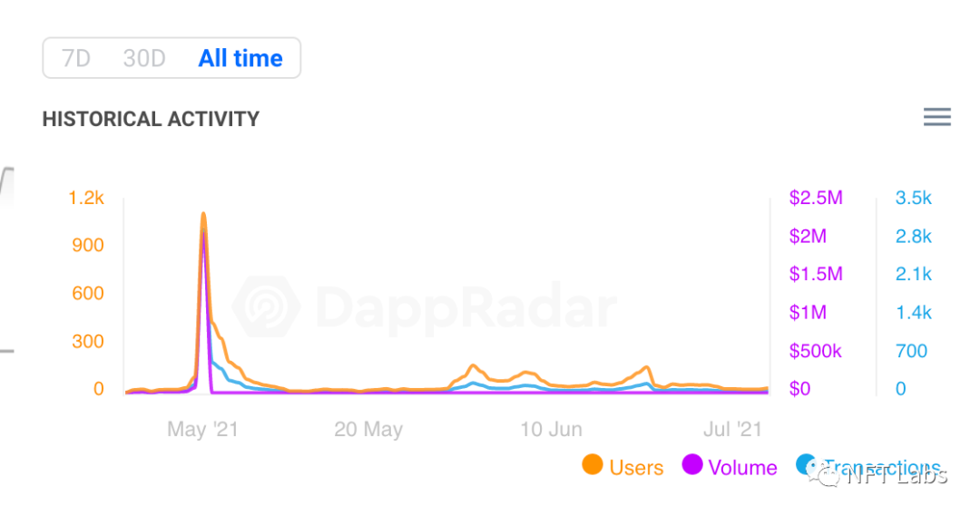Click the Transactions legend label
The width and height of the screenshot is (980, 515).
coord(883,468)
